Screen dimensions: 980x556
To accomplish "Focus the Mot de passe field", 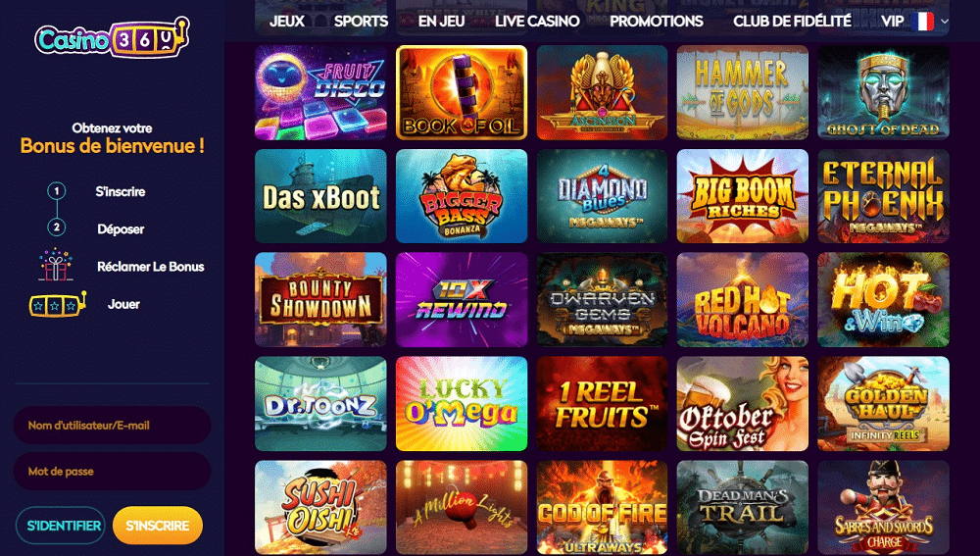I will click(113, 472).
